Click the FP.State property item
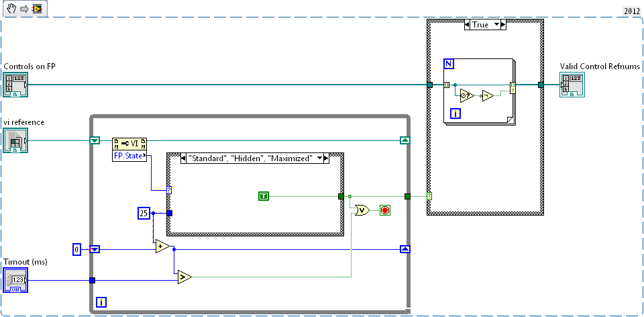644x317 pixels. pyautogui.click(x=129, y=156)
